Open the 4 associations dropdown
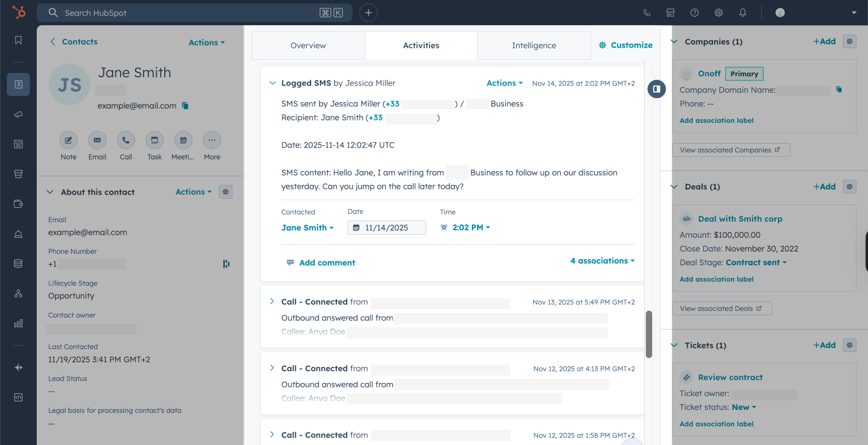868x445 pixels. [602, 261]
